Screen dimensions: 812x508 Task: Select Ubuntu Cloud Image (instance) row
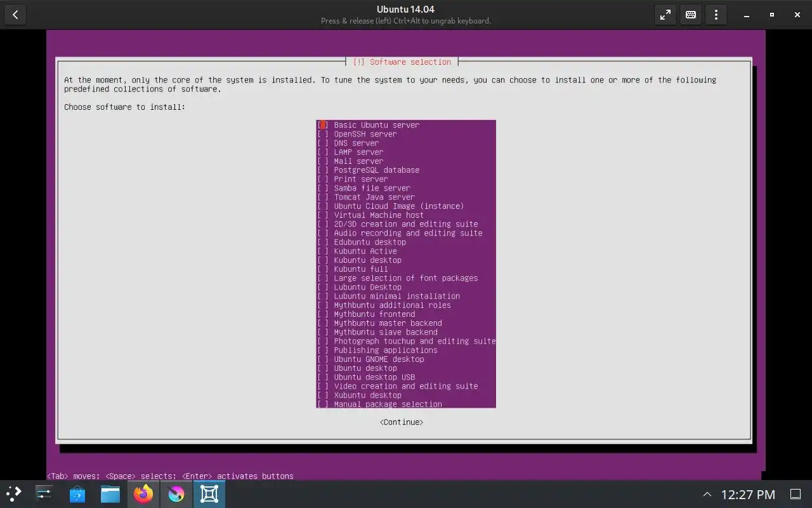tap(406, 206)
